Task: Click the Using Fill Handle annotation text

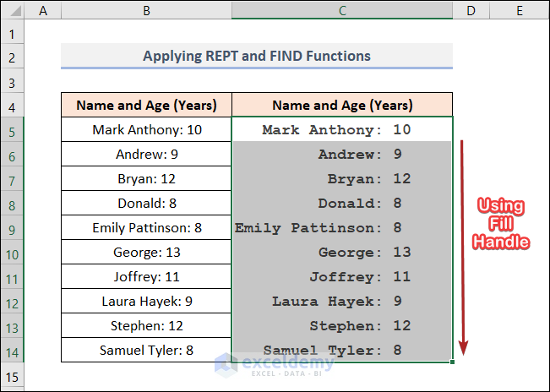Action: click(500, 224)
